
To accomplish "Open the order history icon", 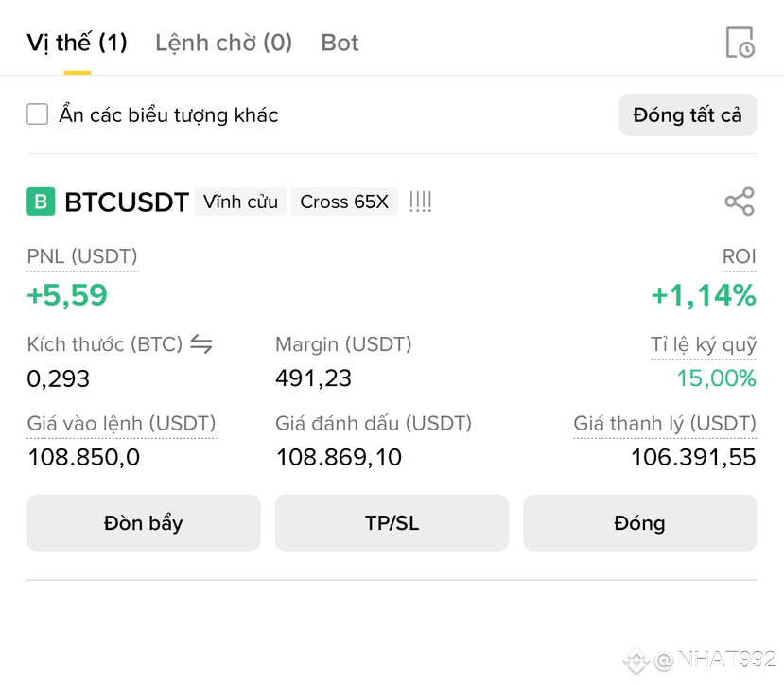I will [x=740, y=43].
